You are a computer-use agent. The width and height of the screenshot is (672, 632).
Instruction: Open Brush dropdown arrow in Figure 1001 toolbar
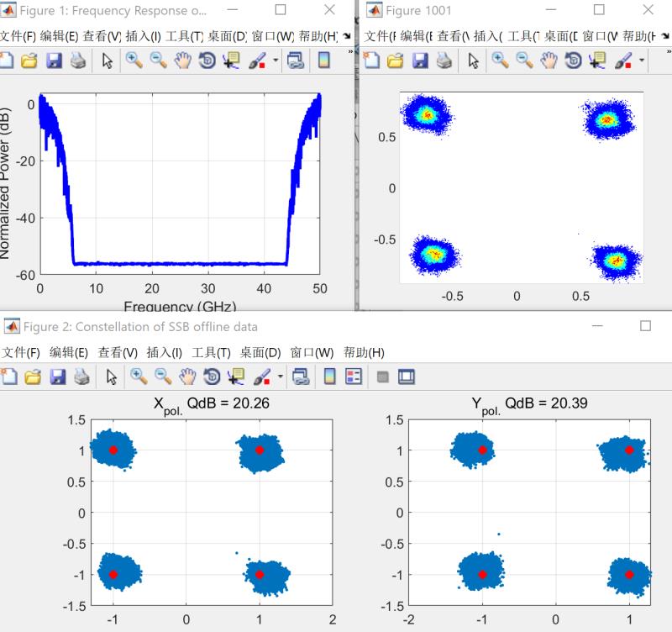coord(643,61)
